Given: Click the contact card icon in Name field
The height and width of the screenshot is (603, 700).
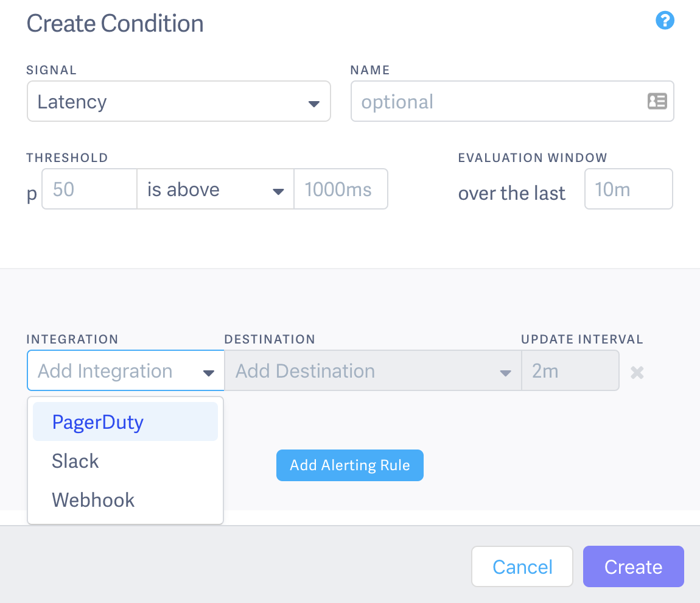Looking at the screenshot, I should [x=657, y=101].
